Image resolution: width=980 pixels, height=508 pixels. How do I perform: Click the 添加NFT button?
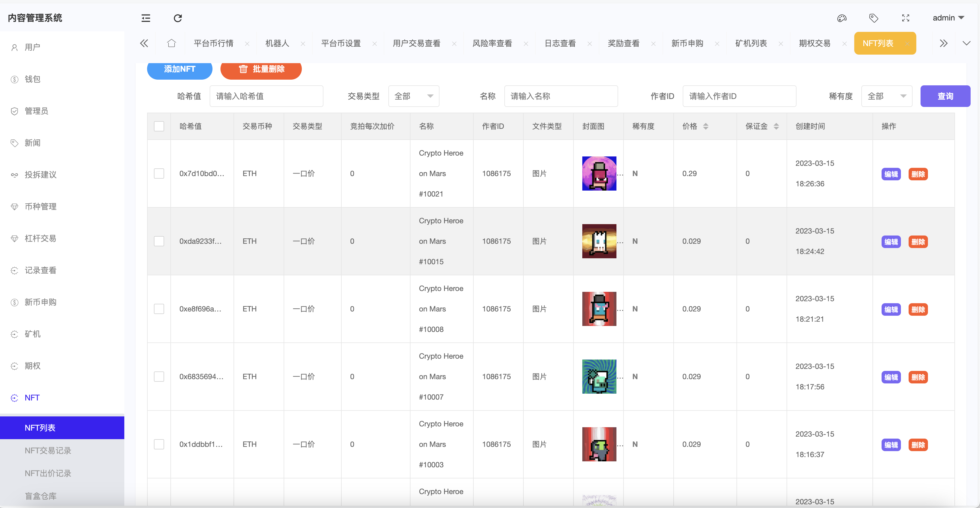tap(180, 69)
